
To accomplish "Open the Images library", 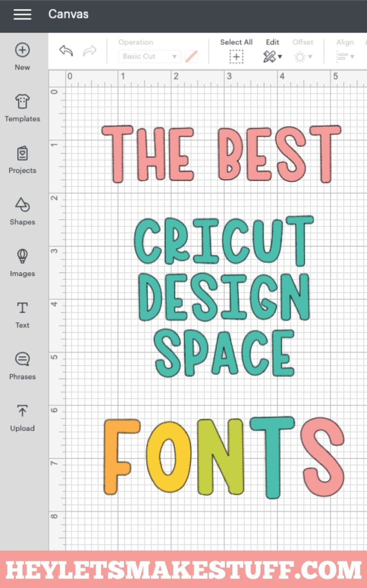I will (x=22, y=262).
